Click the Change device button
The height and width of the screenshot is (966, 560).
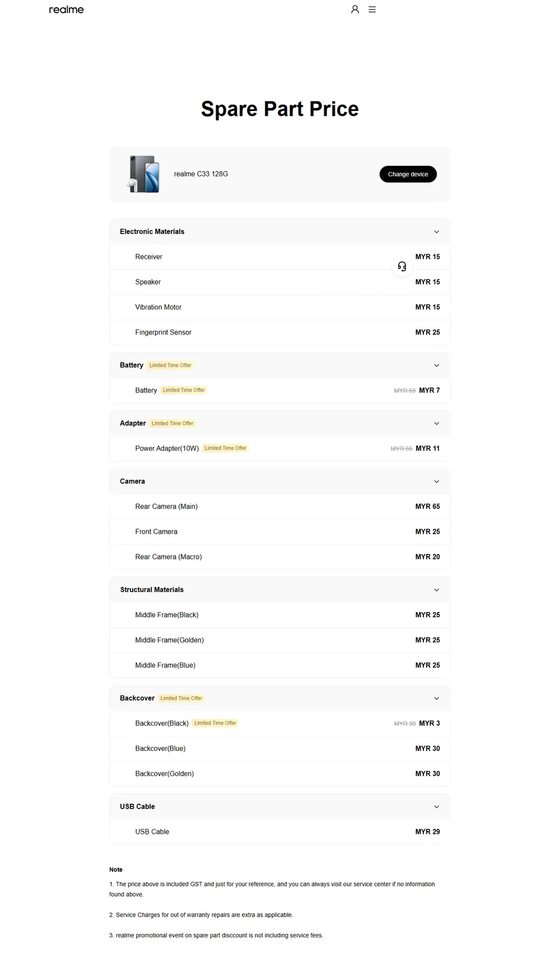click(408, 174)
